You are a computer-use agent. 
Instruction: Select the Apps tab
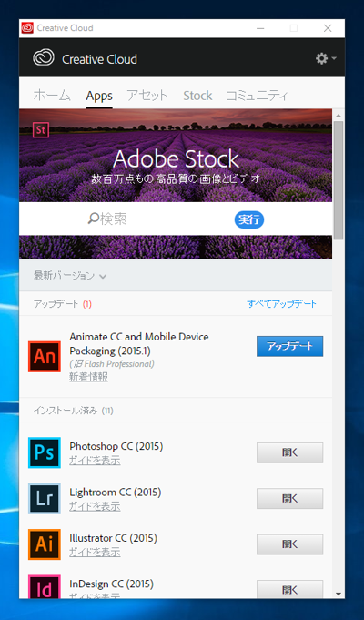(x=99, y=96)
